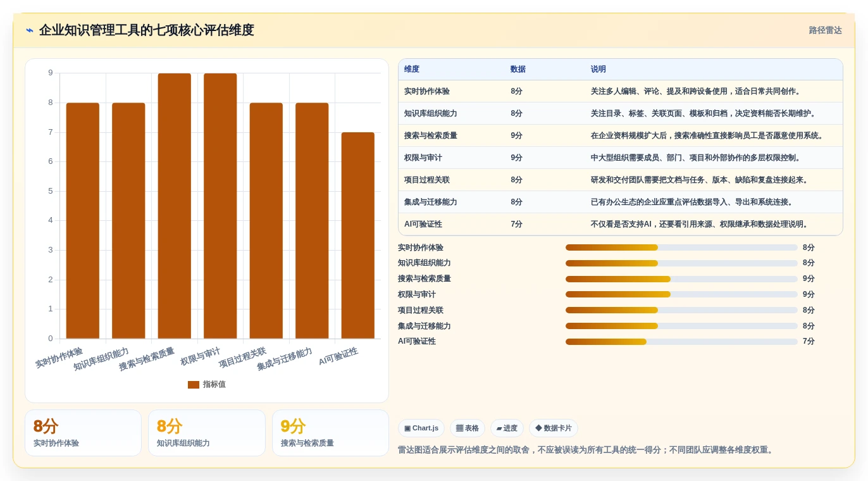Click the 搜索与检索质量 progress bar

click(x=681, y=279)
